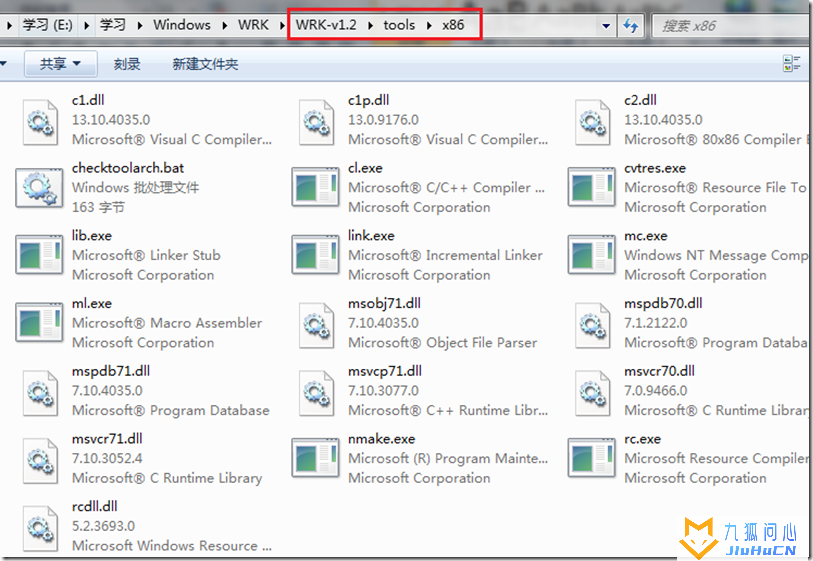Select the file name text rcdll.dll
The image size is (813, 561).
click(94, 507)
